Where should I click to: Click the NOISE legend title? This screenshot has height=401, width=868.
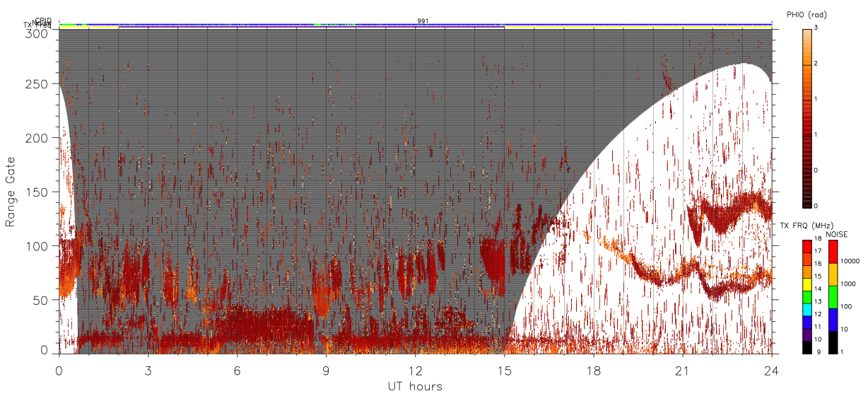click(837, 233)
